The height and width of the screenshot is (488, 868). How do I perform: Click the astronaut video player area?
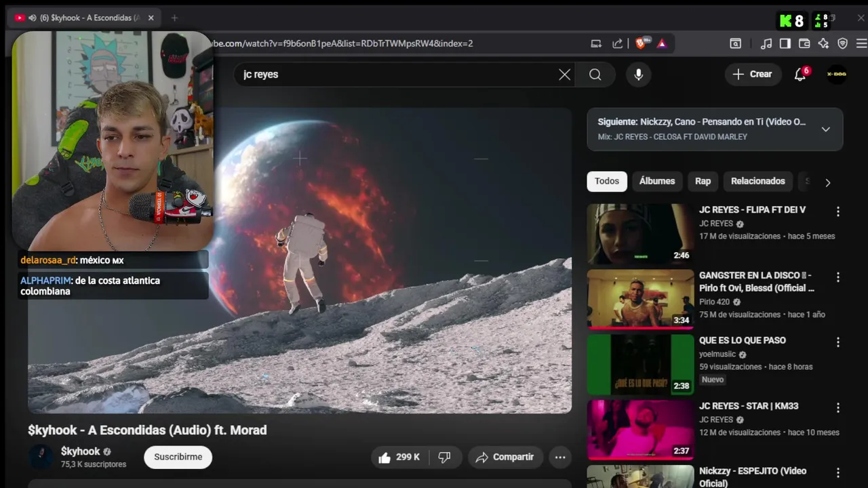click(x=300, y=260)
